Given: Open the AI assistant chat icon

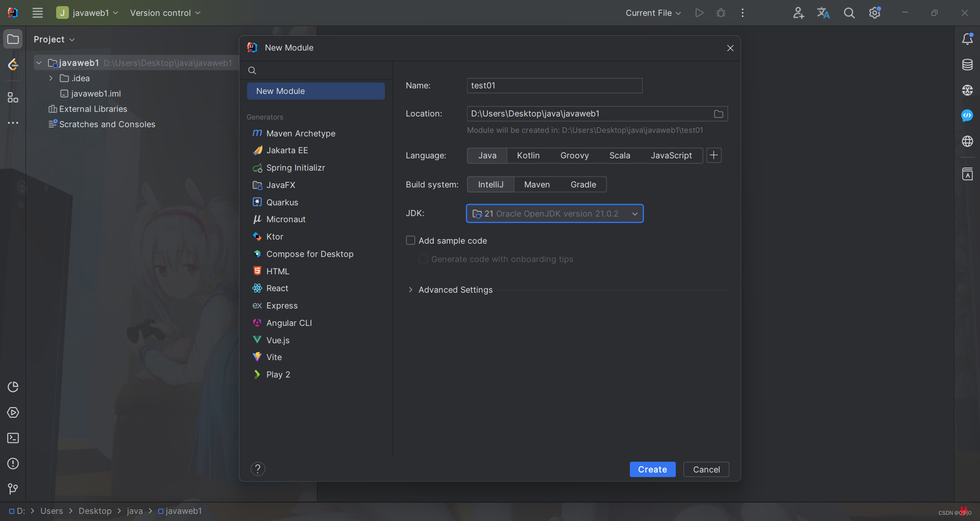Looking at the screenshot, I should pos(967,116).
